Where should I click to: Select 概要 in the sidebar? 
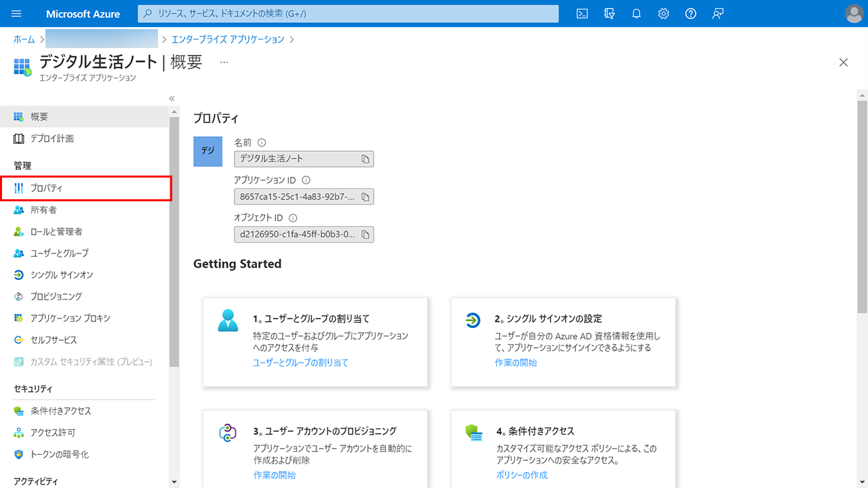[84, 117]
